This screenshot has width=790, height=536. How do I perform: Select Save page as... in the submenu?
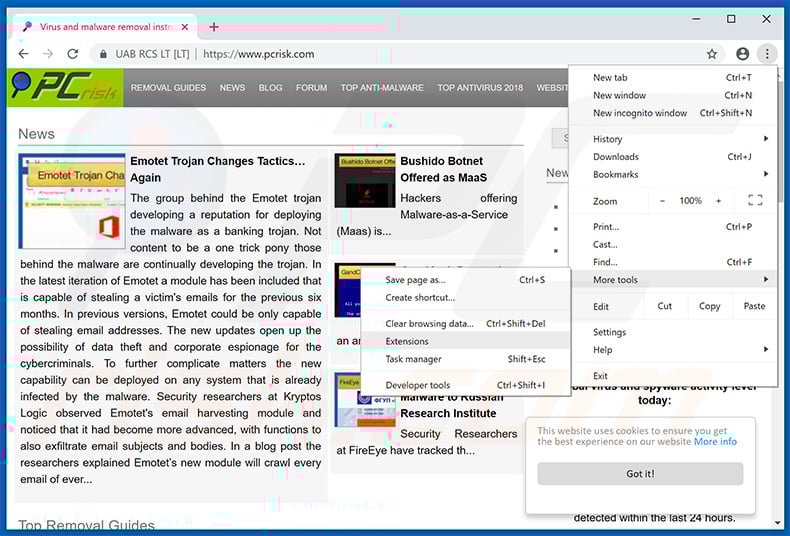(466, 280)
